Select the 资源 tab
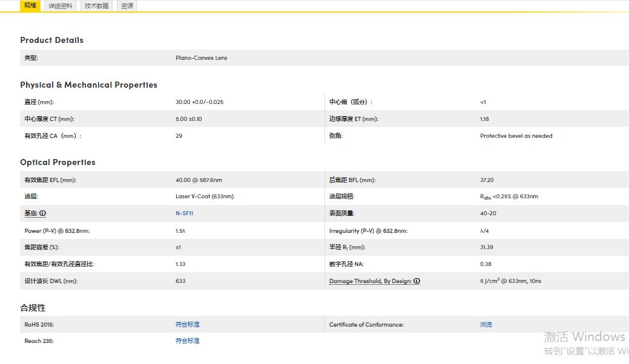The height and width of the screenshot is (364, 629). point(127,6)
